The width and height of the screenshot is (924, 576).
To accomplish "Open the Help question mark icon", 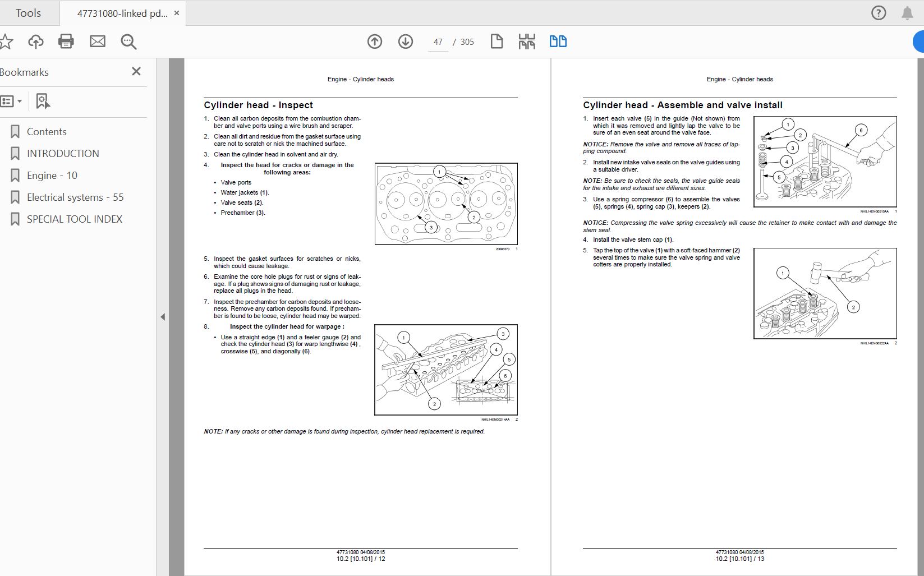I will (x=879, y=13).
